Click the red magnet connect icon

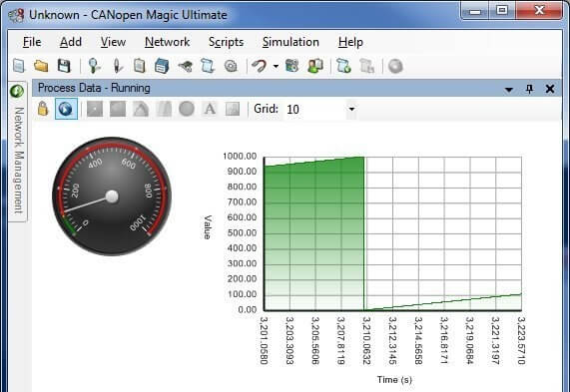tap(260, 66)
